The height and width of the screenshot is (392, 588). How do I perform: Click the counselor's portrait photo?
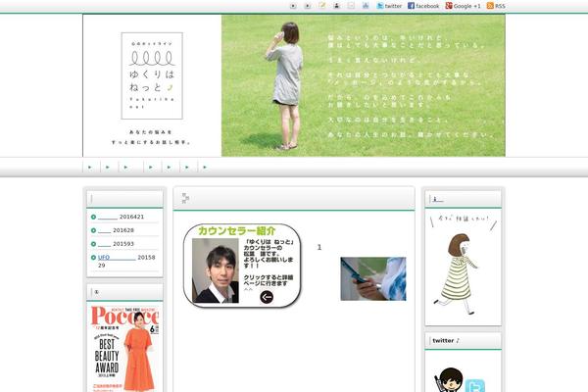216,270
